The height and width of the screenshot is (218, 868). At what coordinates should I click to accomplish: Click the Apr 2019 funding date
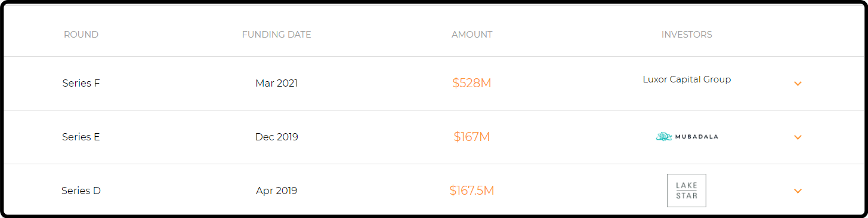tap(277, 191)
